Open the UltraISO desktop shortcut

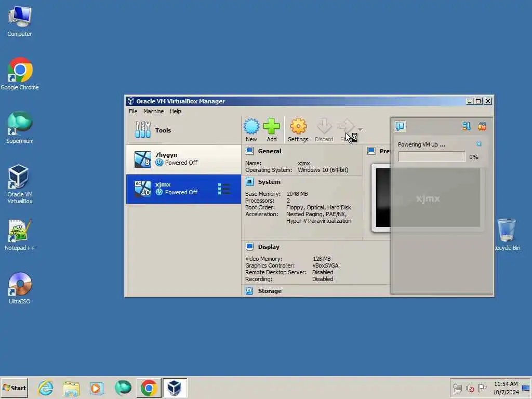point(20,288)
